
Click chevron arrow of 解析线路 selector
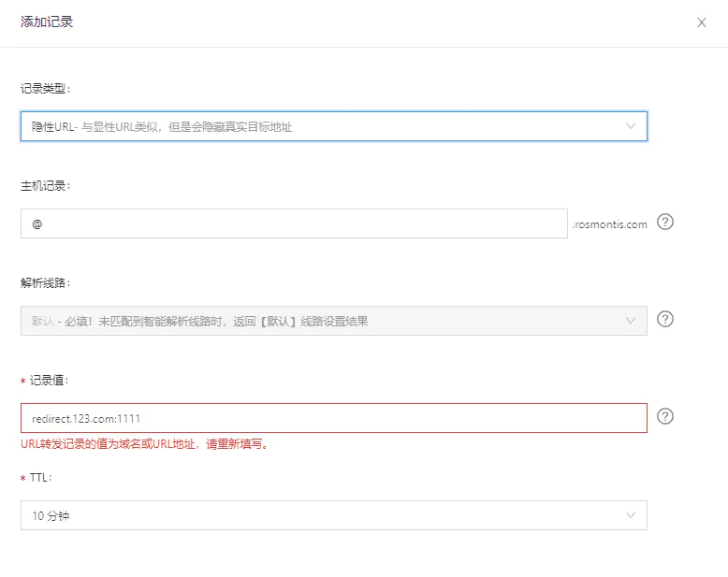click(x=630, y=321)
